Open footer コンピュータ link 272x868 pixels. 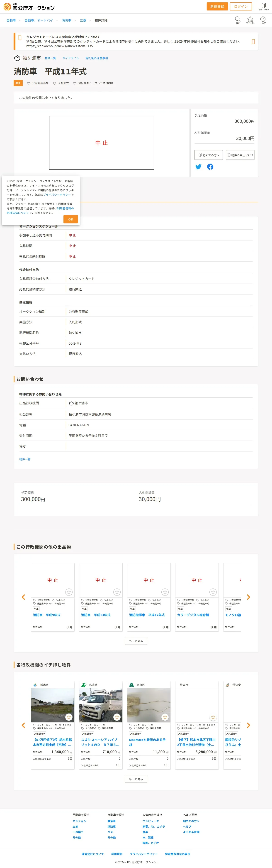tap(151, 821)
